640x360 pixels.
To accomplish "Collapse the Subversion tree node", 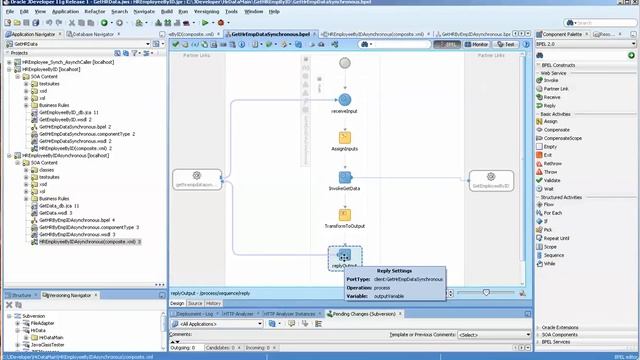I will 9,316.
